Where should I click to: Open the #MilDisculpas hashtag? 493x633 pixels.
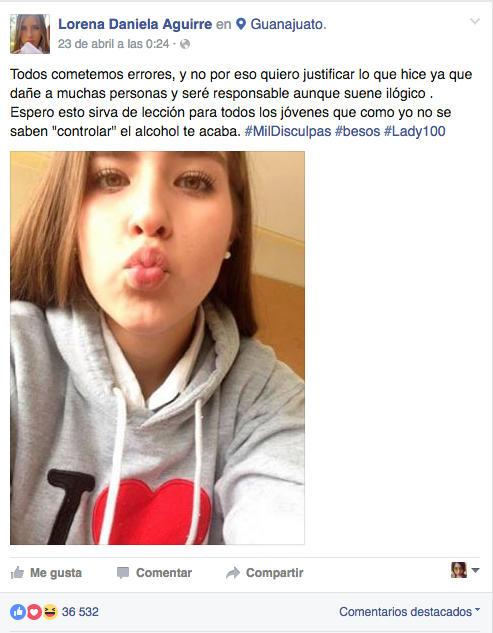[288, 131]
